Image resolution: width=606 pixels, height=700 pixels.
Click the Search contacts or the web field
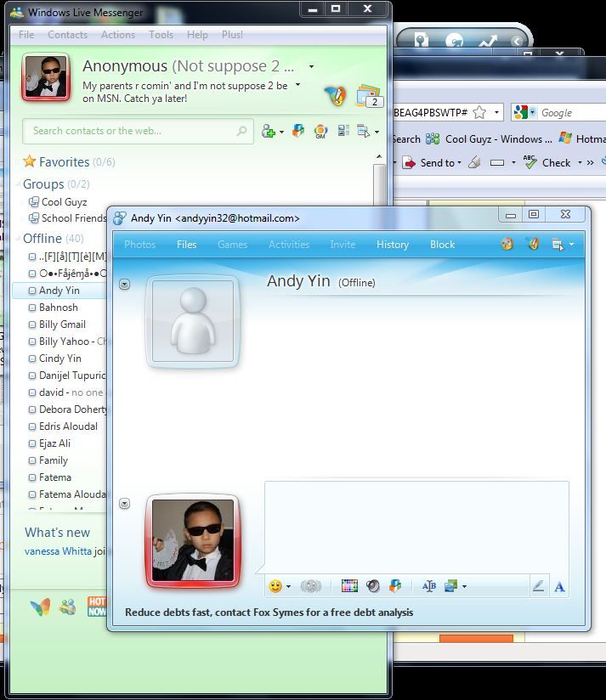pyautogui.click(x=138, y=131)
